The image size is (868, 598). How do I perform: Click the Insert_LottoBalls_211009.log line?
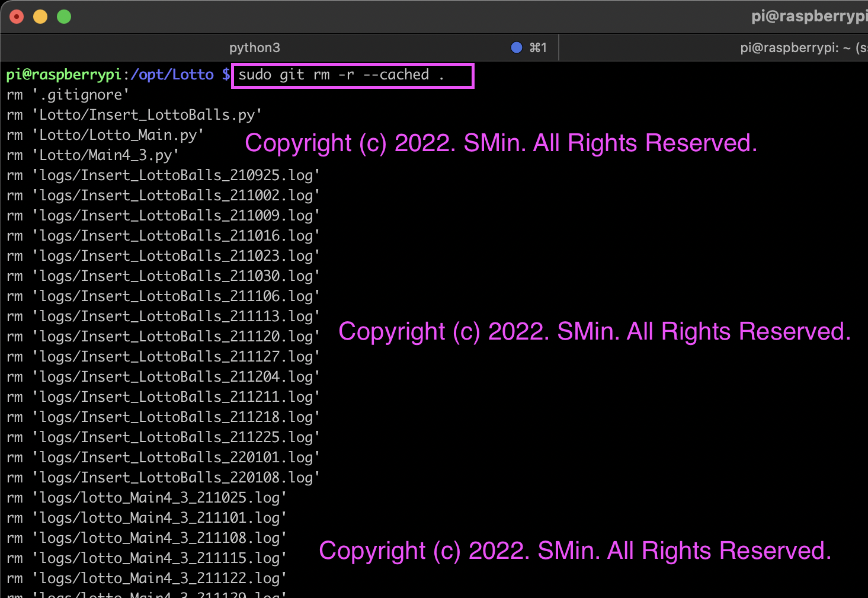pos(163,216)
